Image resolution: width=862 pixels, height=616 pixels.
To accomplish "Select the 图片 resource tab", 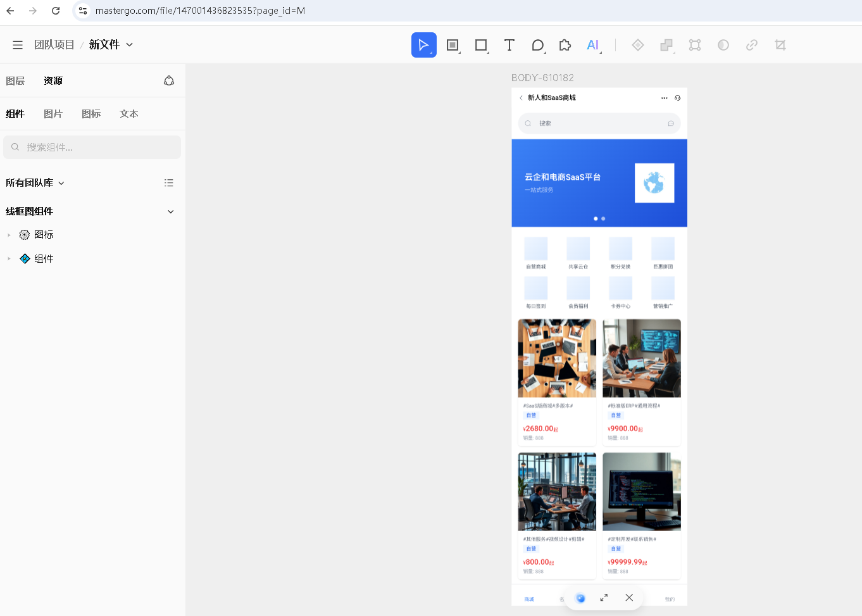I will tap(53, 114).
